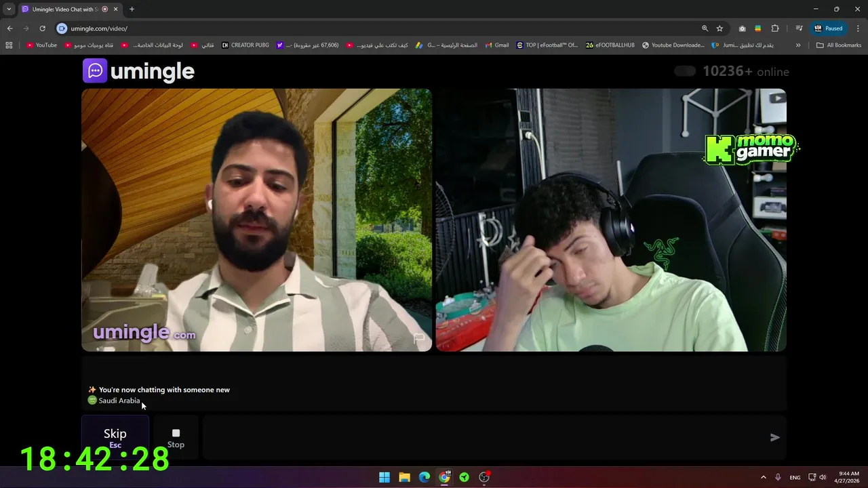Screen dimensions: 868x488
Task: Reload the Umingle page
Action: pos(42,28)
